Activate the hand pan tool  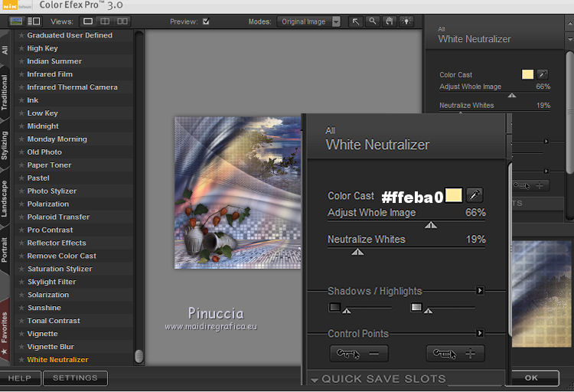coord(389,21)
